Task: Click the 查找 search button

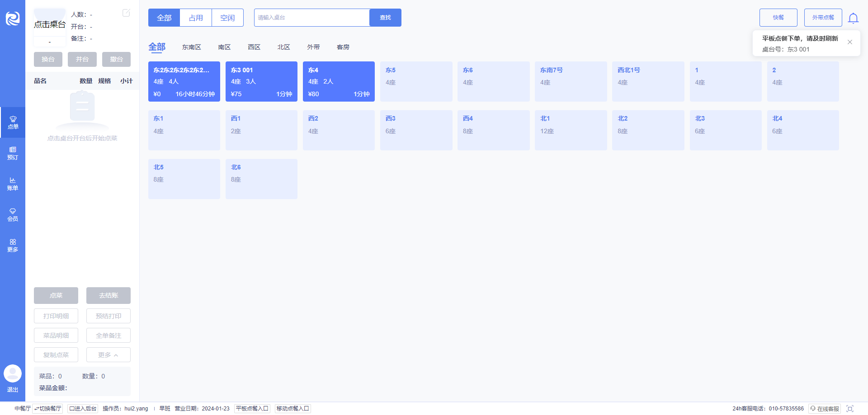Action: click(385, 18)
